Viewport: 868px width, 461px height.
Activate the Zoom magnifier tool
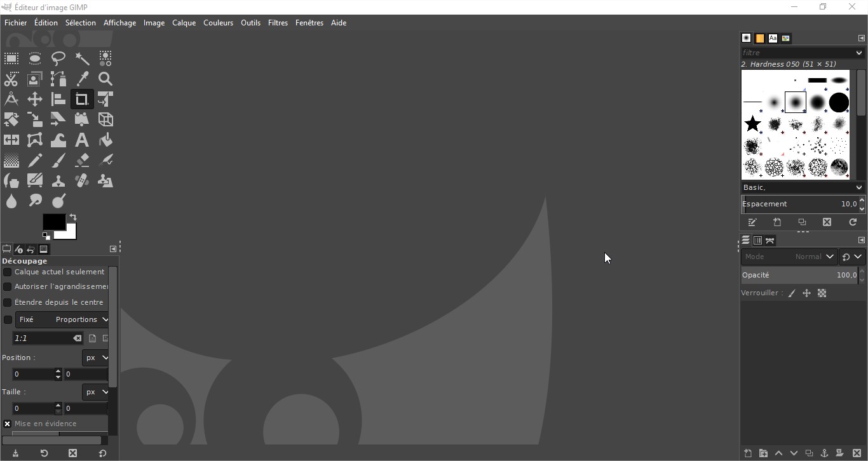[x=105, y=79]
